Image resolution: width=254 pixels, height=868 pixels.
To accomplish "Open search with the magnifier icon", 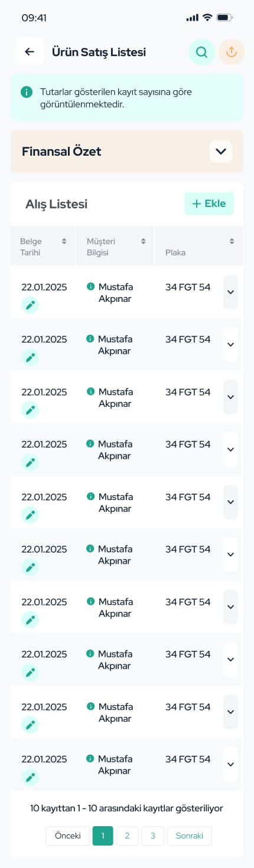I will tap(201, 52).
